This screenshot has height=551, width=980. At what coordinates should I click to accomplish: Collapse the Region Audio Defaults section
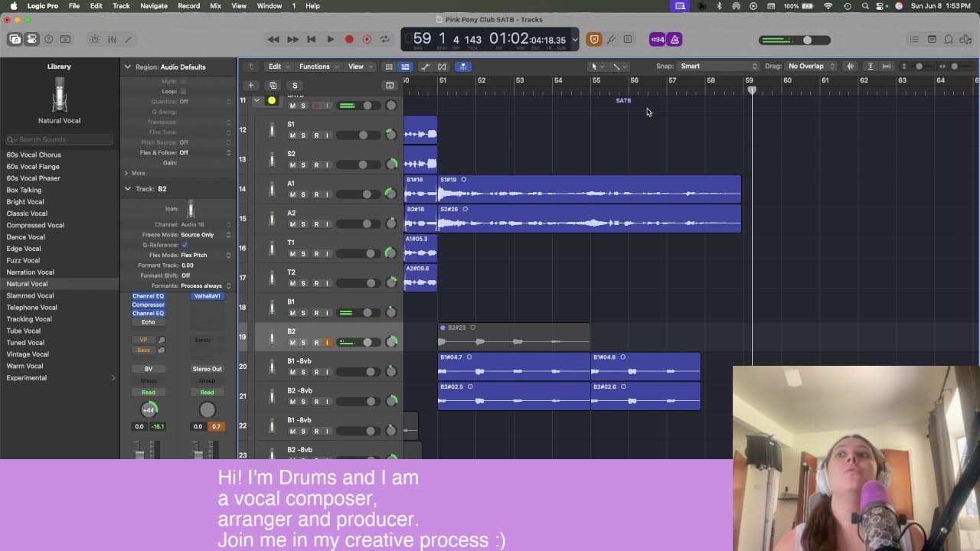[128, 67]
